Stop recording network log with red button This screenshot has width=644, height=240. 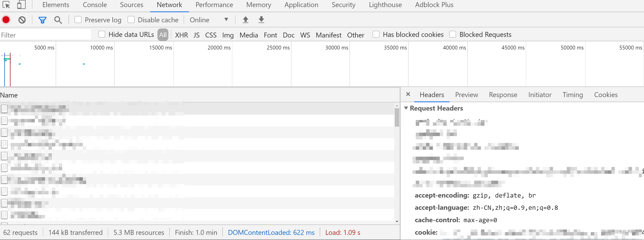point(6,20)
